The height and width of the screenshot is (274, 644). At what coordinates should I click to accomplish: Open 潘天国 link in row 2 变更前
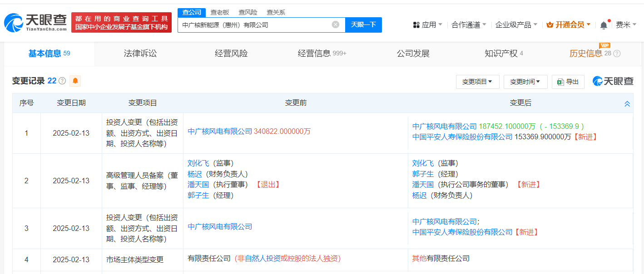tap(198, 184)
